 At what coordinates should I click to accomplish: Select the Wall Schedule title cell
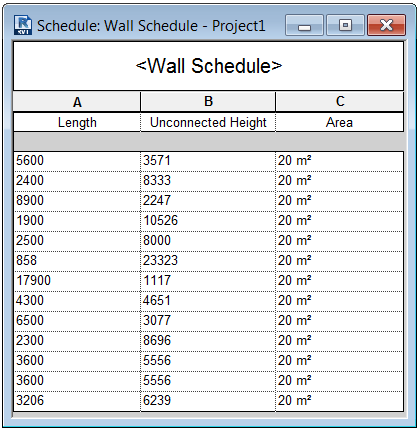[208, 66]
